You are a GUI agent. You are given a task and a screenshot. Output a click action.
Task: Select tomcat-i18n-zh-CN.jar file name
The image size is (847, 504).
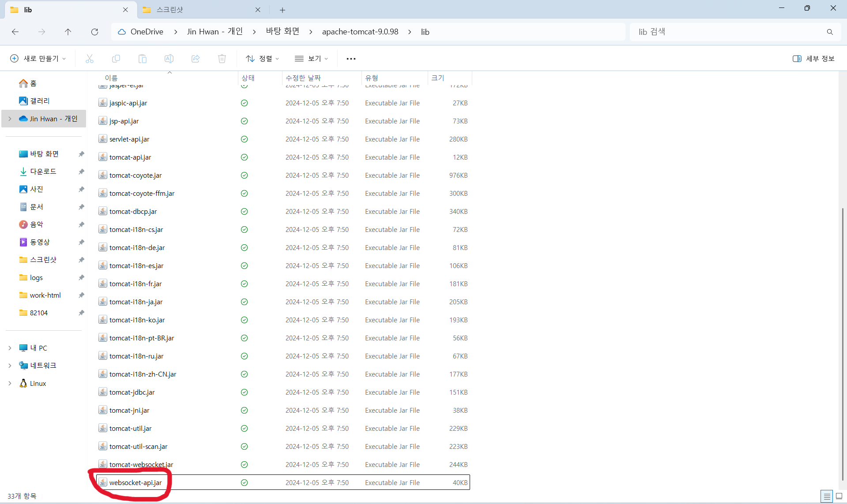coord(143,374)
